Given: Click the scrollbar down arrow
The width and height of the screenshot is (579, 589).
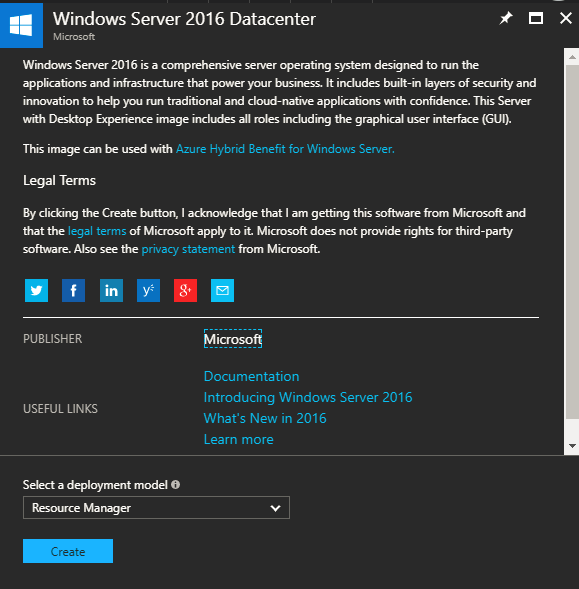Looking at the screenshot, I should 572,446.
